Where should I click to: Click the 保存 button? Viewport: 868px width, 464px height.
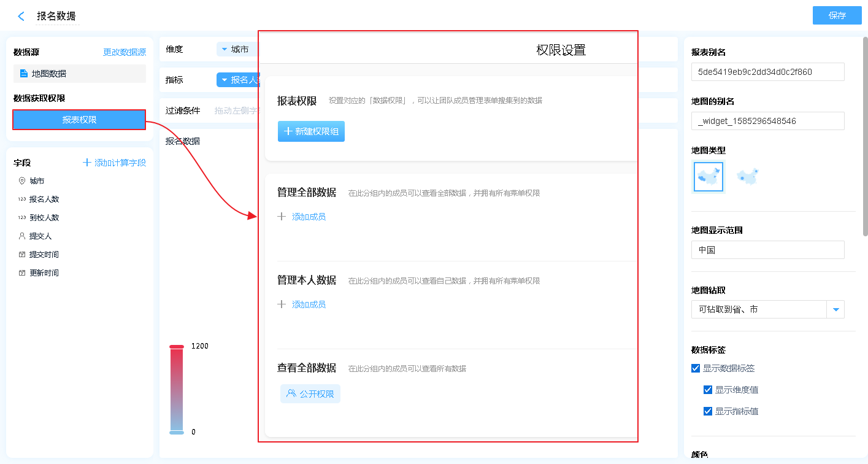click(837, 15)
